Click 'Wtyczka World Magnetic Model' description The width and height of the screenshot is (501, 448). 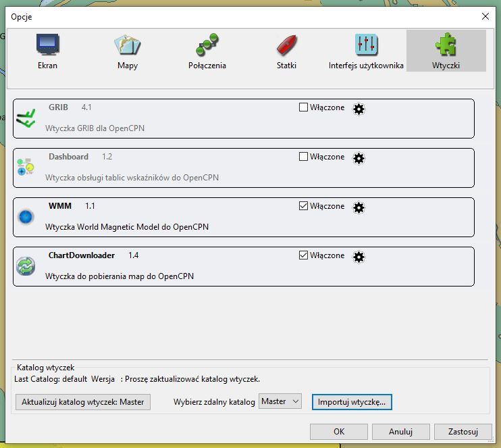(x=127, y=227)
